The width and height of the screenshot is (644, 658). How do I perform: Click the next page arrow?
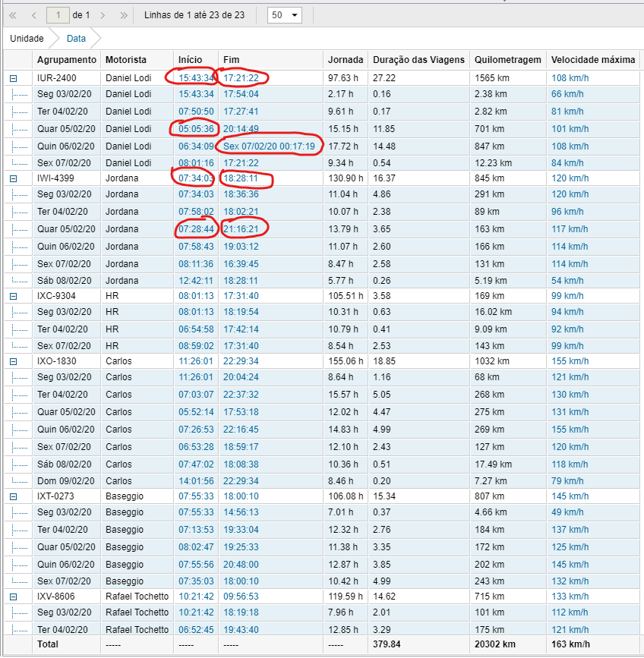tap(103, 15)
